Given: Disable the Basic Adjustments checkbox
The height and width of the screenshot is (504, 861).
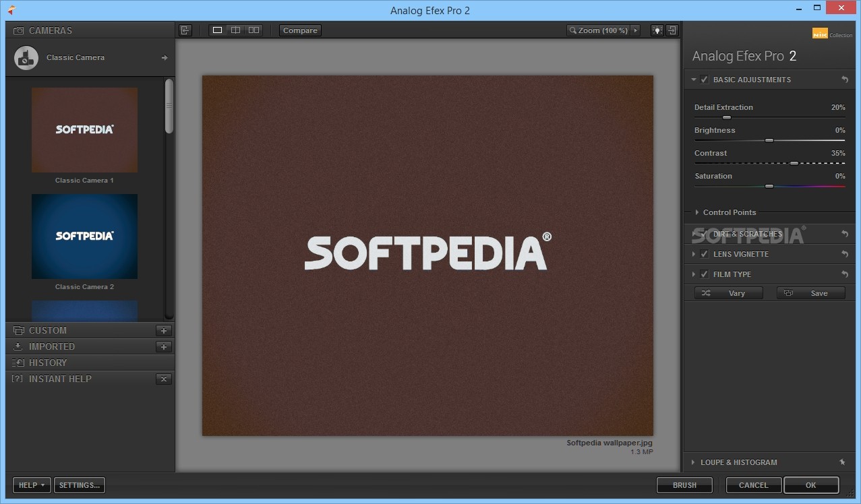Looking at the screenshot, I should coord(705,80).
